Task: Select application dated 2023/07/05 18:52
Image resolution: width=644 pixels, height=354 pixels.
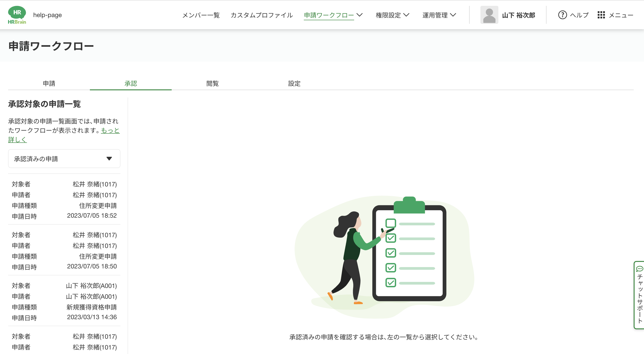Action: pyautogui.click(x=64, y=199)
